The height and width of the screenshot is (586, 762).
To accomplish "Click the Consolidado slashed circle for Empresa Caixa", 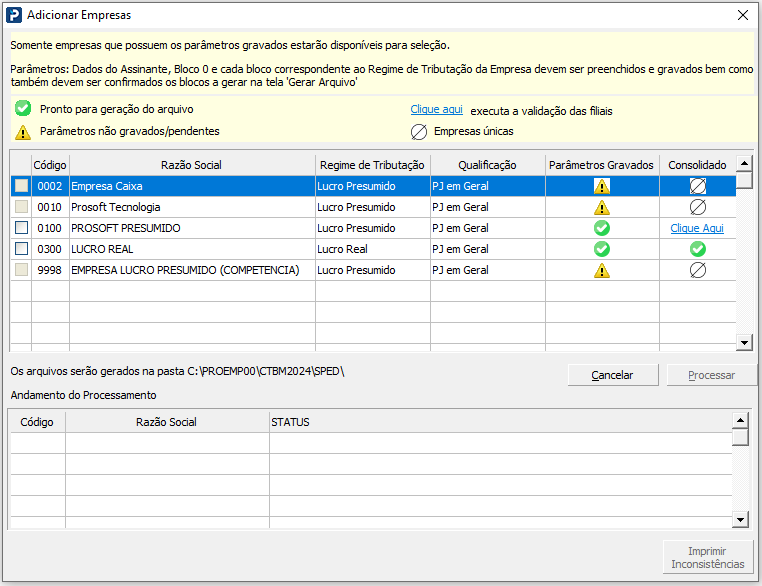I will [x=698, y=186].
